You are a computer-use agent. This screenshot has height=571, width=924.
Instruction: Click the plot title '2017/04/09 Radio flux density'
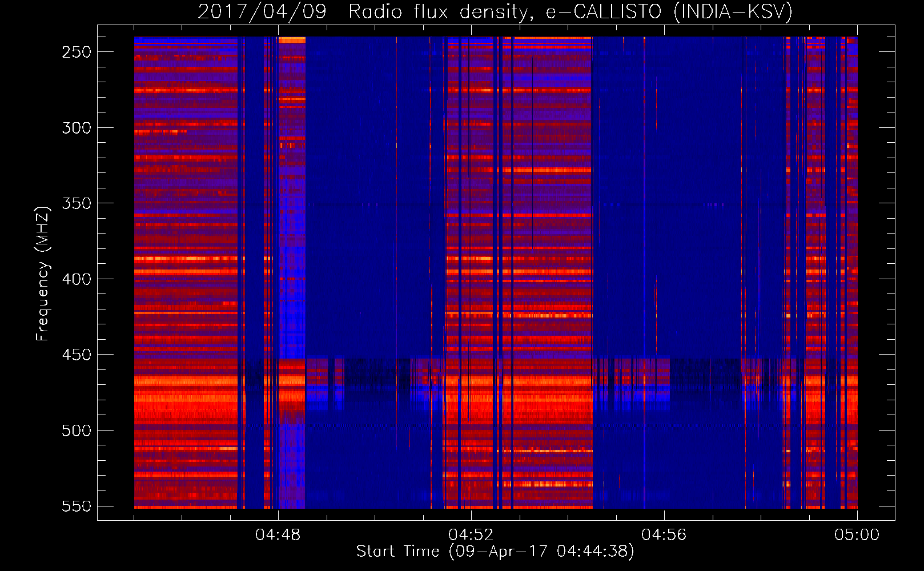[x=365, y=11]
